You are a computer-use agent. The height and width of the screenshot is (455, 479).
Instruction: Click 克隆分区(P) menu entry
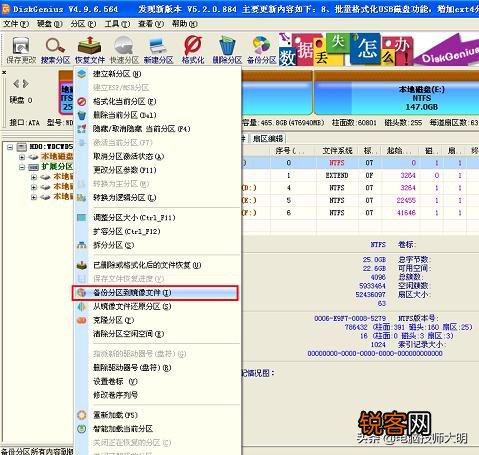pyautogui.click(x=157, y=320)
